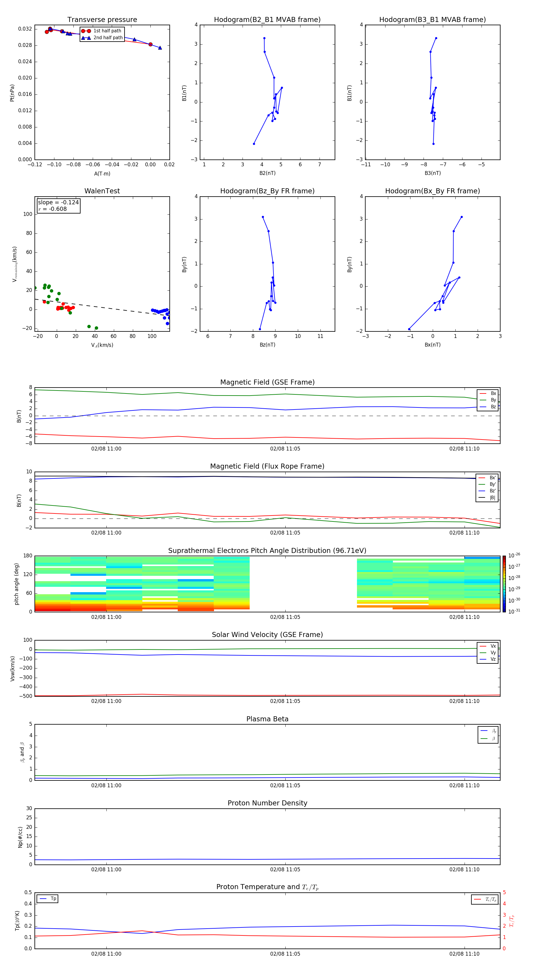The width and height of the screenshot is (535, 980).
Task: Click the "pitch angle (deg)" y-axis label
Action: point(17,584)
